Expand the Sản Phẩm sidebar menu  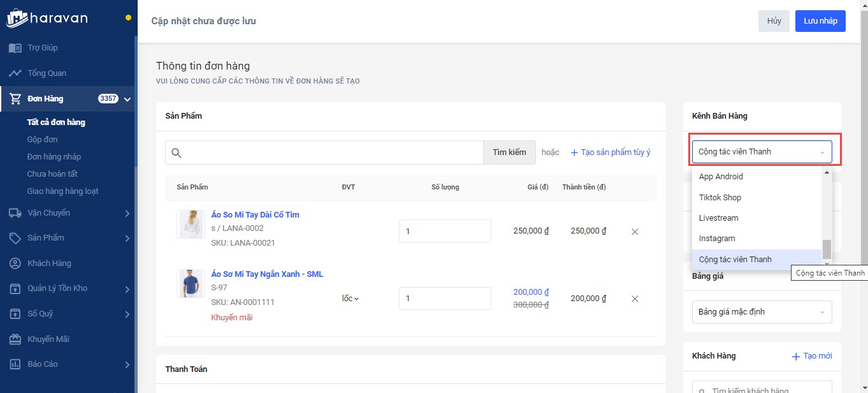pyautogui.click(x=127, y=238)
